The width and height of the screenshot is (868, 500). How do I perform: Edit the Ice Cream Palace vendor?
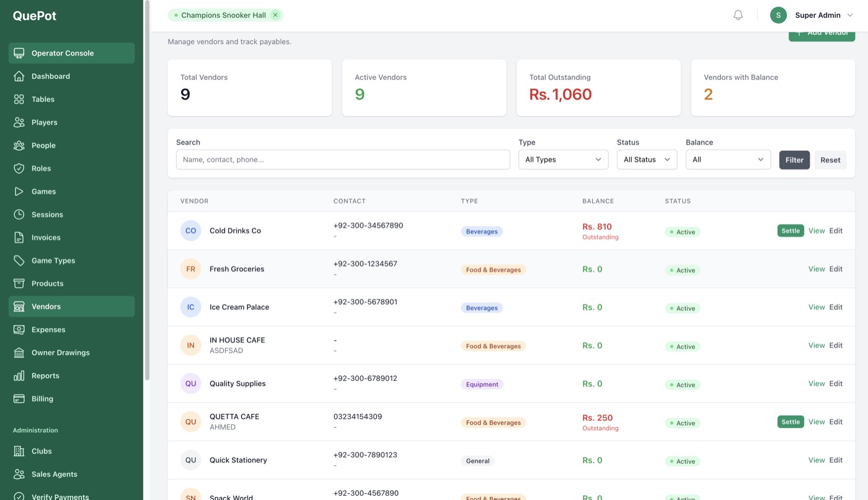coord(836,307)
